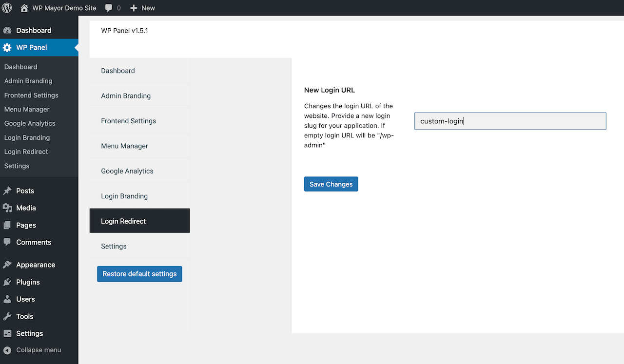Click the Settings sliders icon in sidebar

point(7,334)
